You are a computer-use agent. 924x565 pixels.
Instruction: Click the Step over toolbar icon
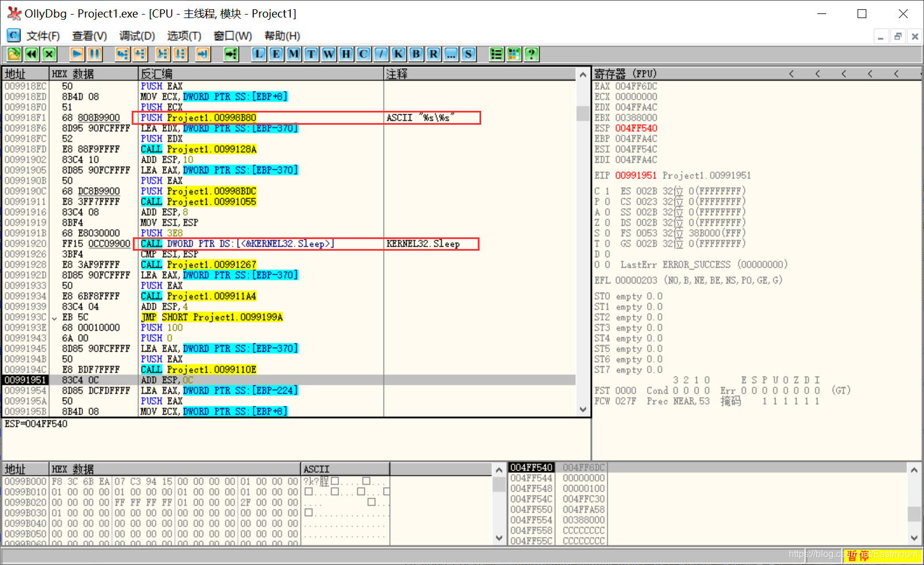(140, 54)
